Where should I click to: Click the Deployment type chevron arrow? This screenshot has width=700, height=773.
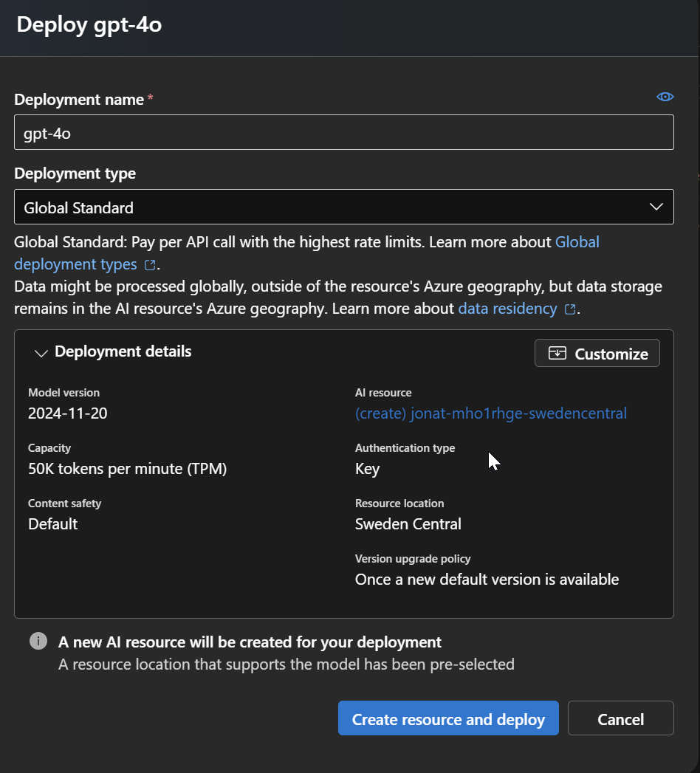coord(656,207)
